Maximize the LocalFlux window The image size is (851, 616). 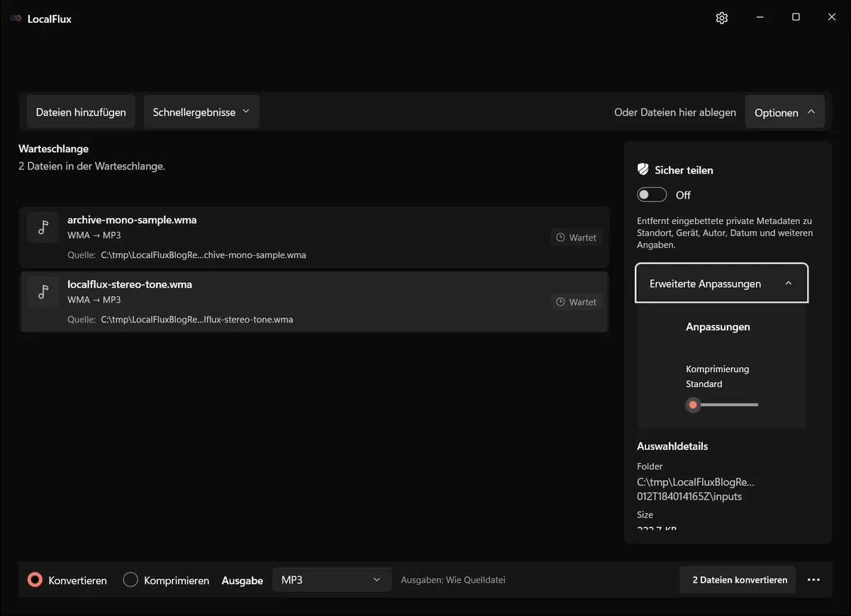(x=796, y=18)
